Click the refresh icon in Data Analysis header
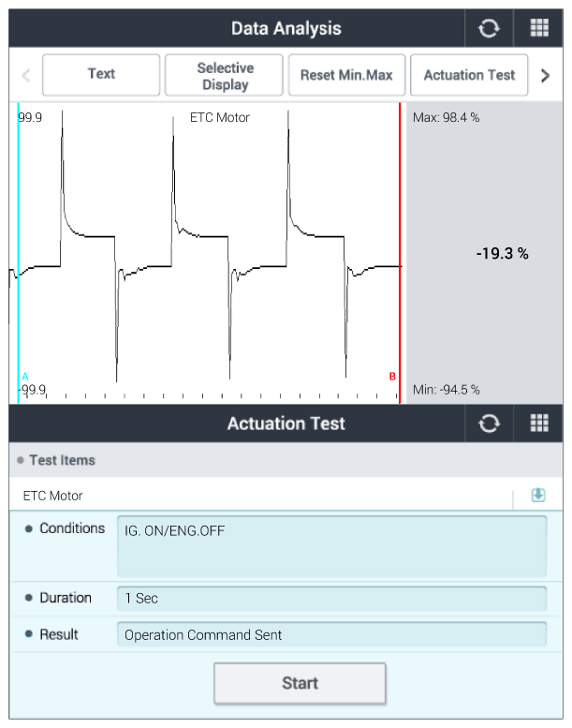572x728 pixels. (x=489, y=29)
